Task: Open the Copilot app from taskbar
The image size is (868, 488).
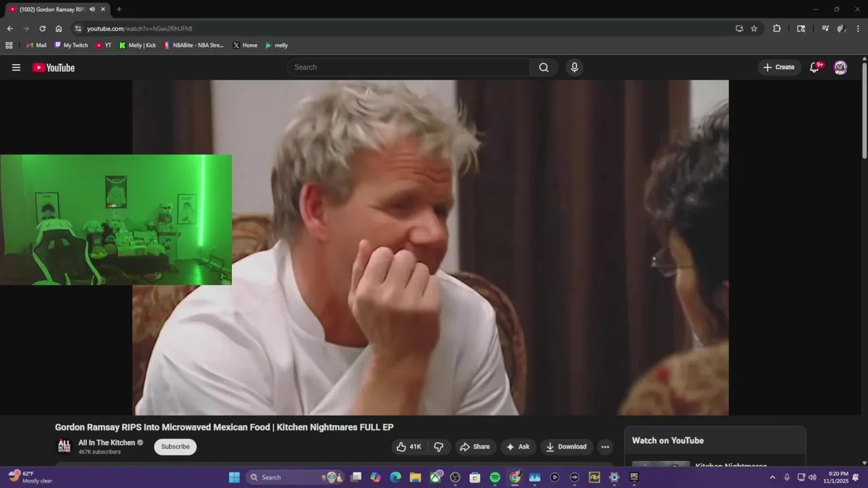Action: coord(376,477)
